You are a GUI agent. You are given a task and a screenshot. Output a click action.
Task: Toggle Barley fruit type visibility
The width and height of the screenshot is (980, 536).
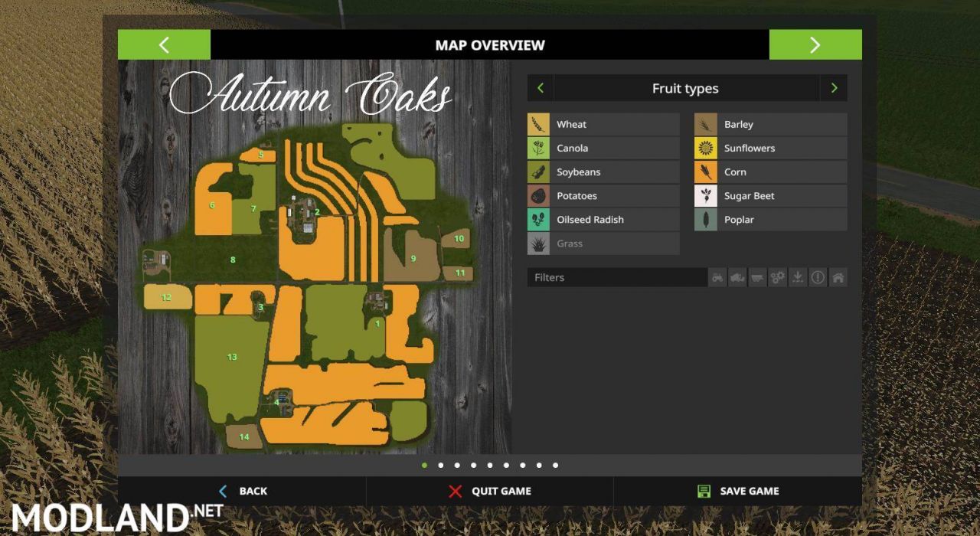771,125
